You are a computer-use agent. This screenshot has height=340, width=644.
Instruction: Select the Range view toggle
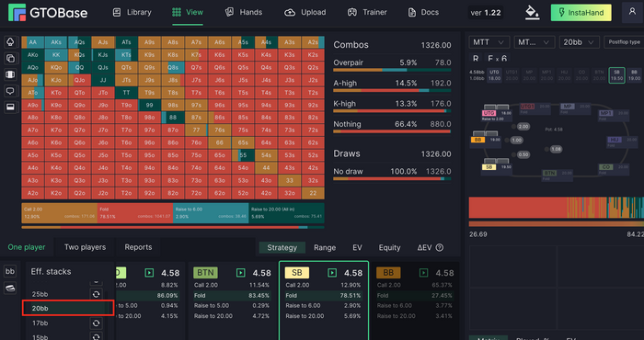click(325, 248)
